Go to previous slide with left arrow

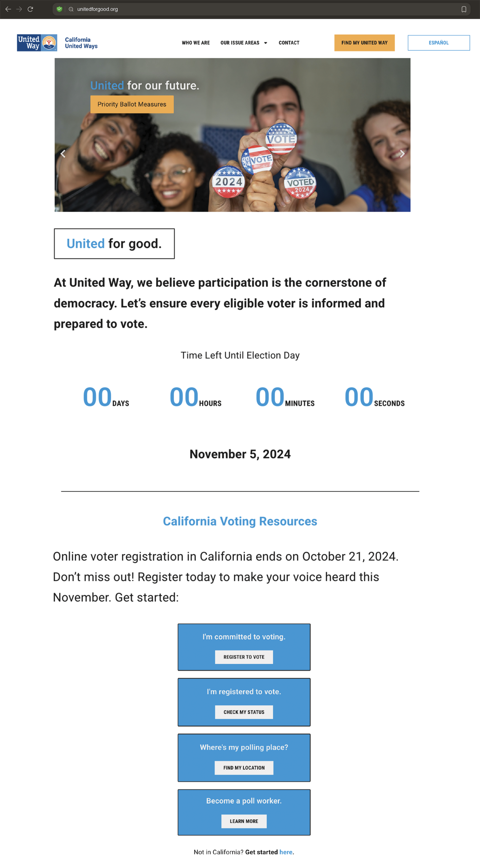(63, 154)
